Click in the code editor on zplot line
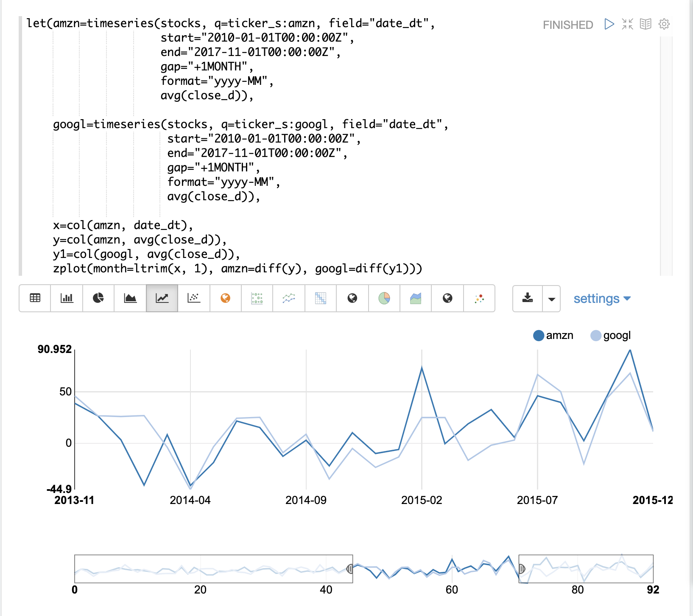 coord(238,269)
